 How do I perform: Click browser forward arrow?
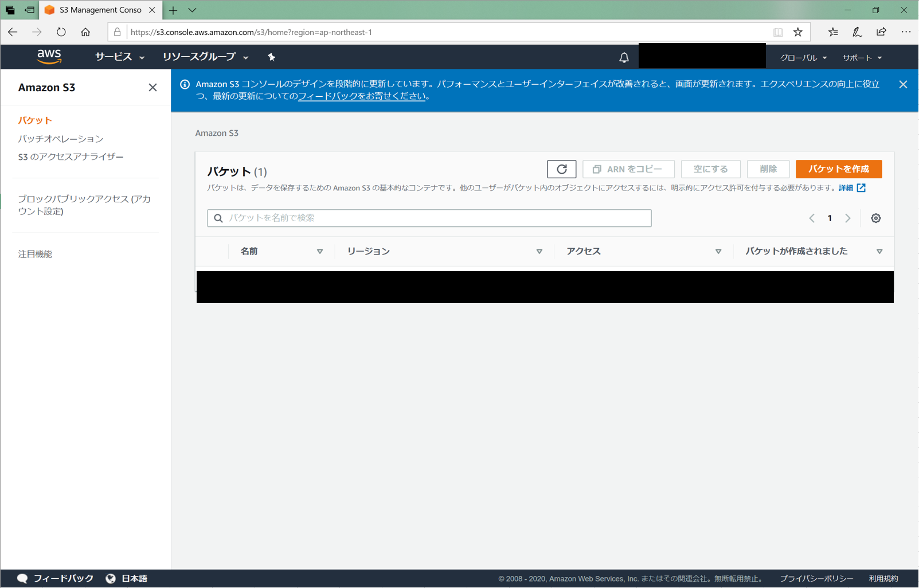pyautogui.click(x=37, y=32)
